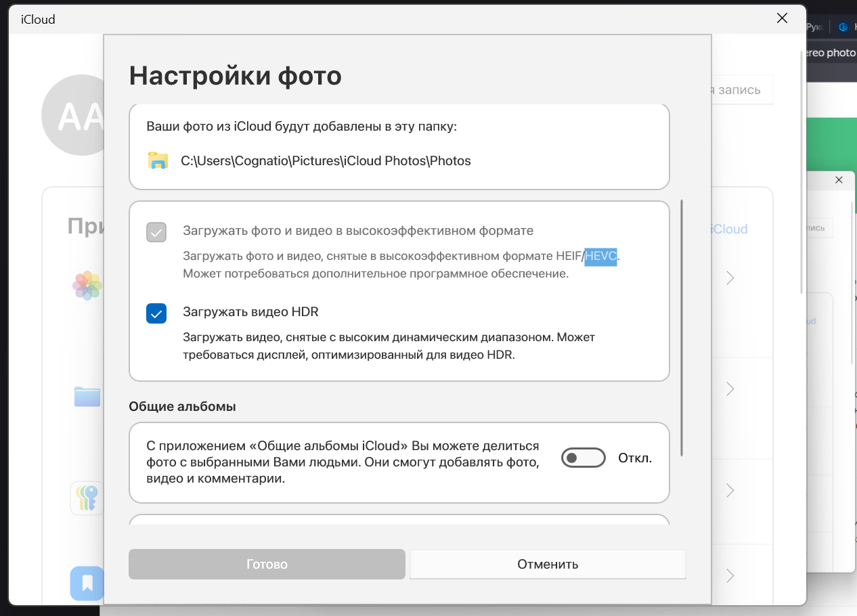
Task: Expand the Bookmarks row chevron
Action: pos(730,575)
